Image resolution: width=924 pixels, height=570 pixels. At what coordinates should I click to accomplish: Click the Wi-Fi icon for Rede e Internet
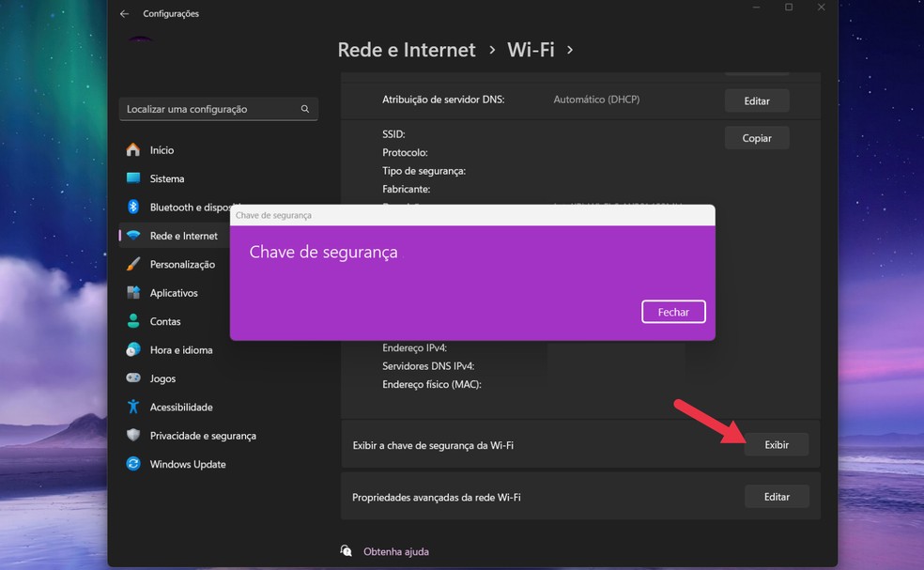click(133, 235)
